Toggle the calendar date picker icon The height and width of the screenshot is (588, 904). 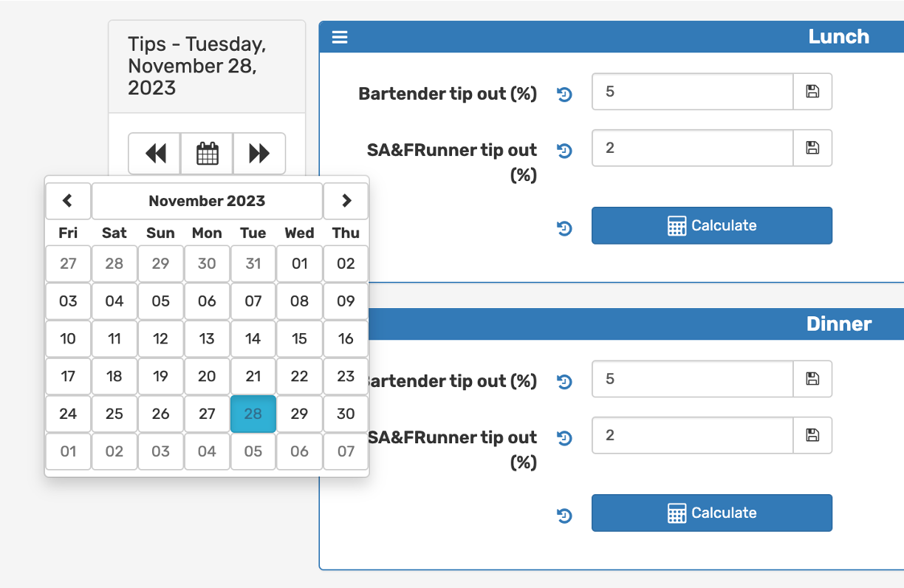[x=208, y=154]
